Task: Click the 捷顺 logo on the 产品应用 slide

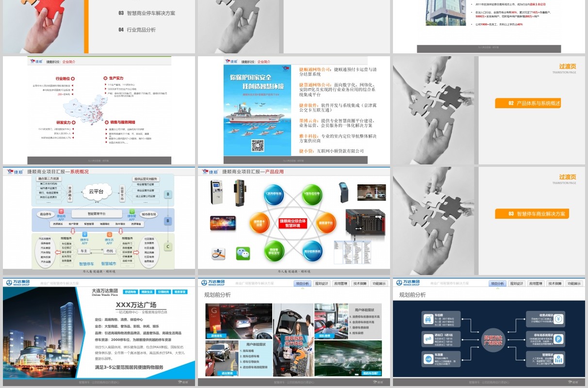Action: 211,171
